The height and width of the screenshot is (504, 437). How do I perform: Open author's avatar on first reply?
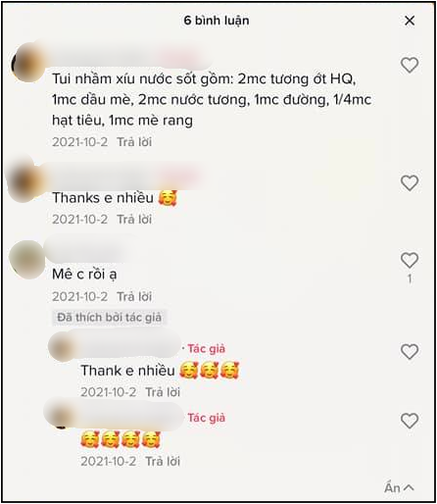pyautogui.click(x=62, y=346)
